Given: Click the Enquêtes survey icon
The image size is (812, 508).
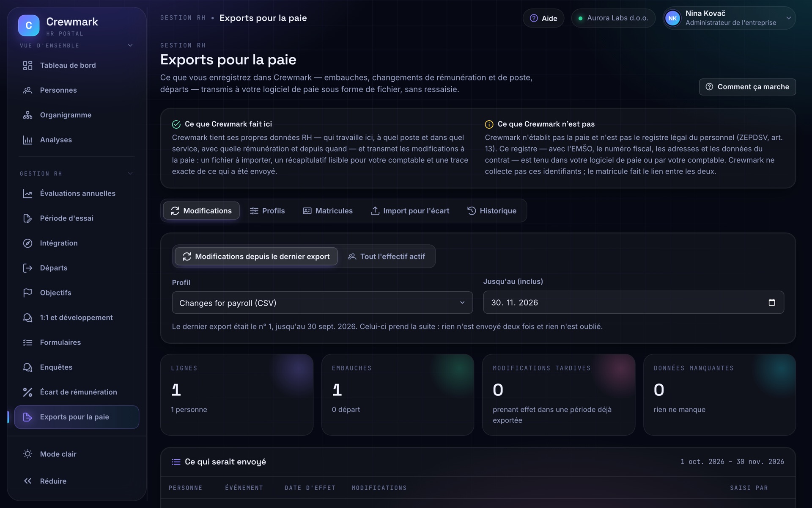Looking at the screenshot, I should coord(27,367).
